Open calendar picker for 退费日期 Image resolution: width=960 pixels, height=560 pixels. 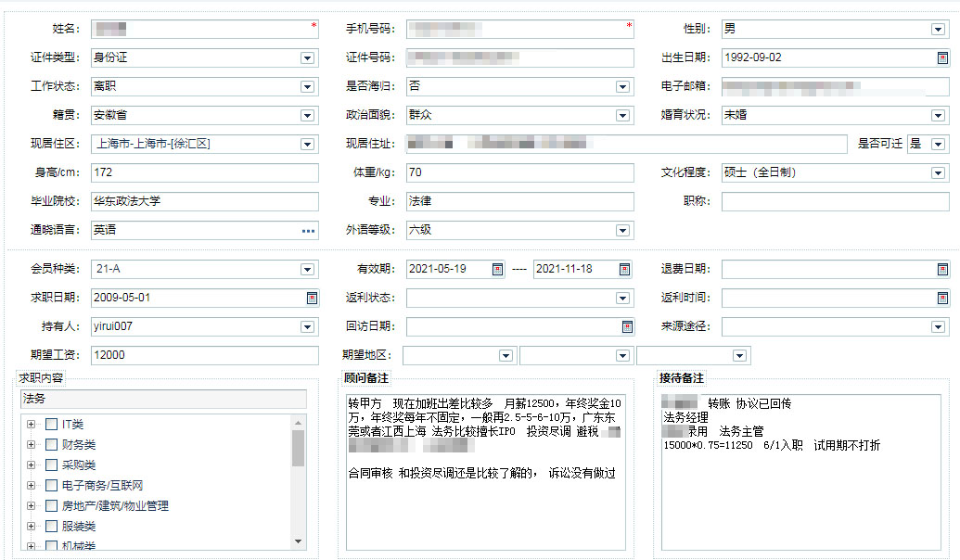click(x=942, y=269)
